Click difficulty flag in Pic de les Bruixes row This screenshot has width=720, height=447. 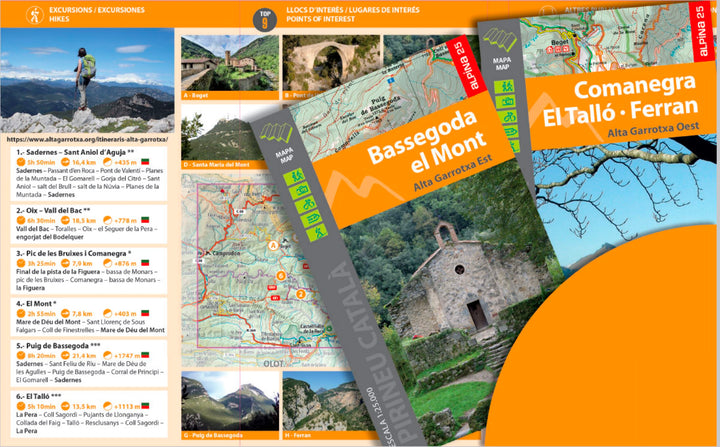pos(145,263)
